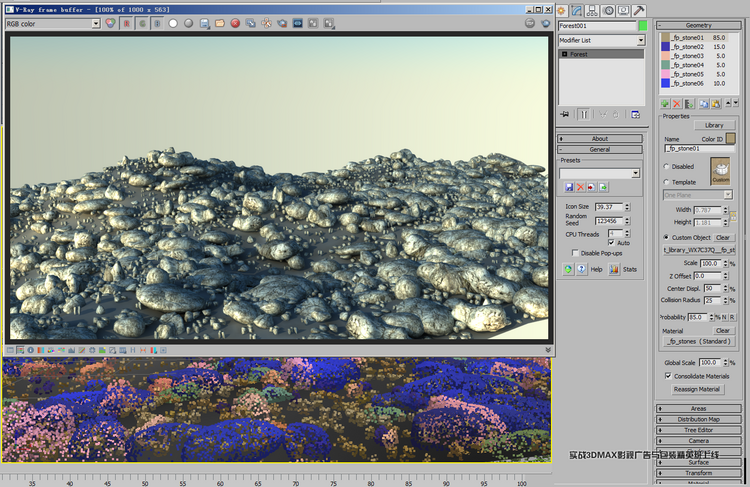Image resolution: width=750 pixels, height=487 pixels.
Task: Click the Icon Size value field
Action: click(x=608, y=207)
